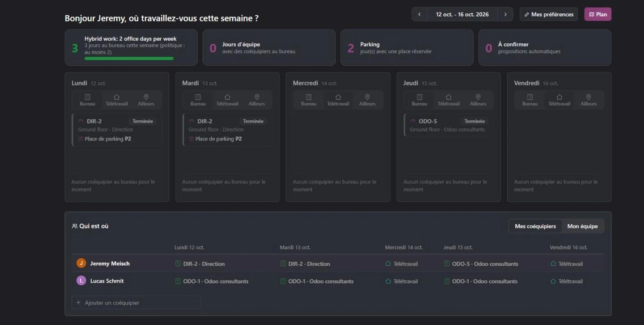Select Télétravail for Mercredi 14 oct.
Screen dimensions: 644x325
coord(338,100)
